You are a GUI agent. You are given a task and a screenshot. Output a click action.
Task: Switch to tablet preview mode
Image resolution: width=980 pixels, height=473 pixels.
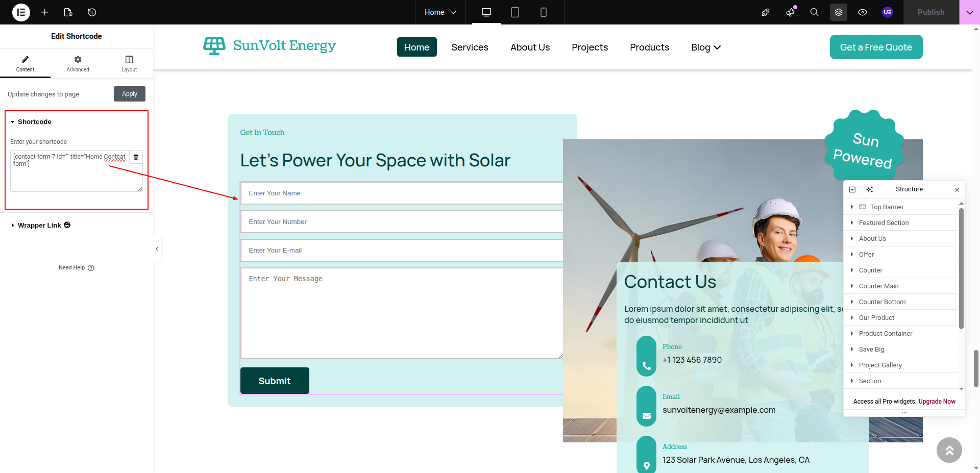pyautogui.click(x=514, y=12)
